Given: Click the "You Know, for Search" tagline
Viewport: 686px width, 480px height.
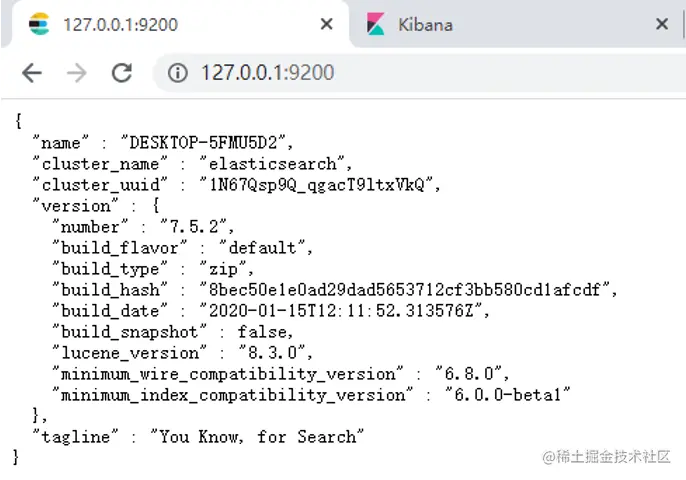Looking at the screenshot, I should tap(257, 437).
